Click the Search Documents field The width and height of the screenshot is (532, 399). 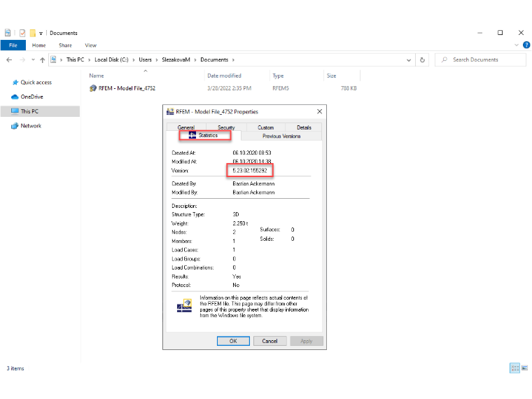point(480,59)
